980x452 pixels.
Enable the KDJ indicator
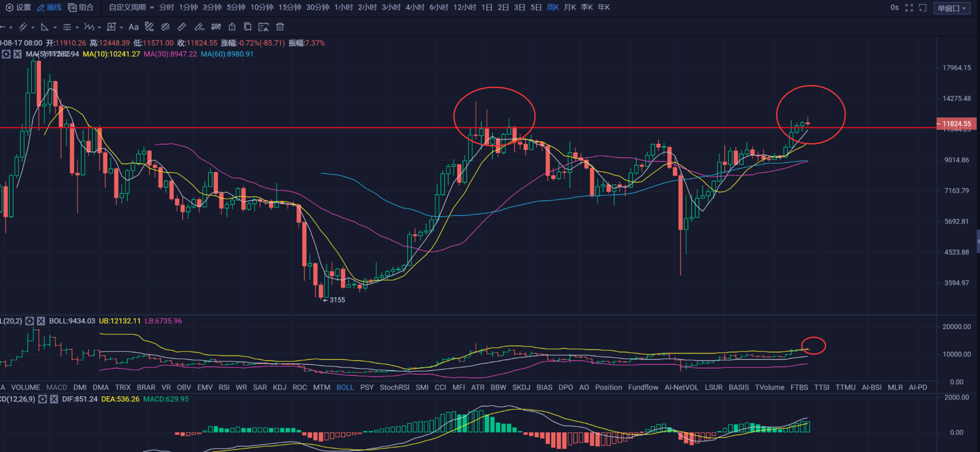[279, 388]
